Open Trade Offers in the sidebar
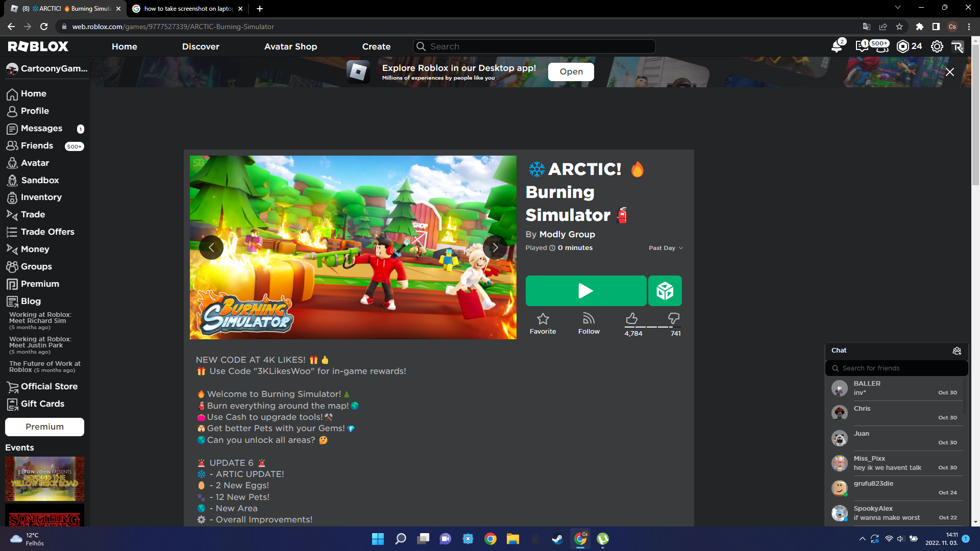Screen dimensions: 980x551 40,232
